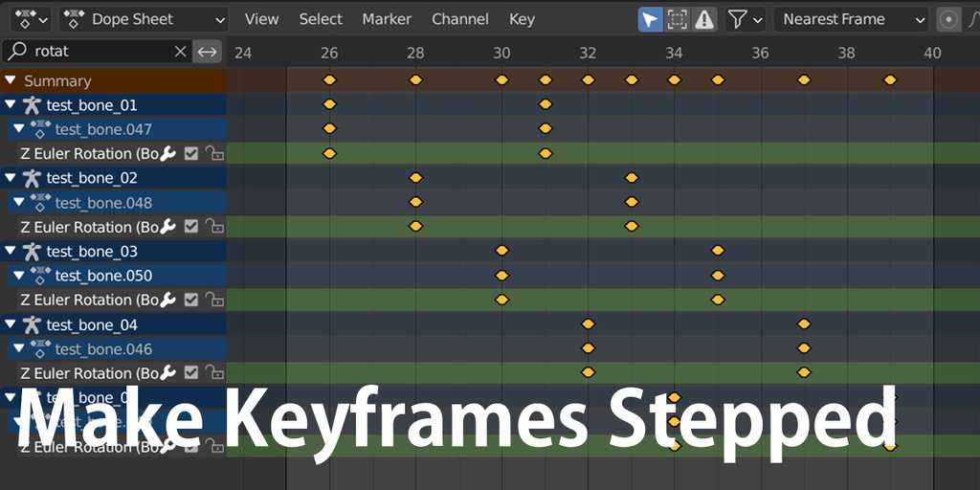Collapse the Summary channel row
This screenshot has width=980, height=490.
click(10, 80)
